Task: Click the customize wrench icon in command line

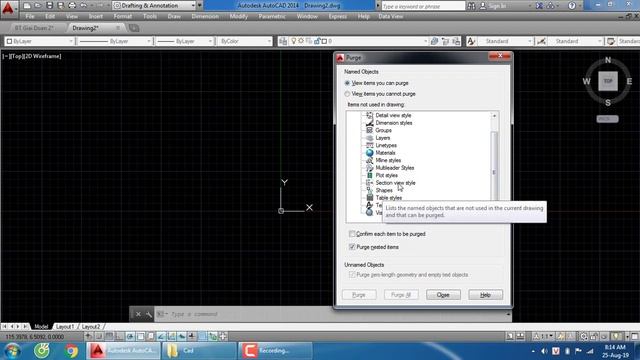Action: pyautogui.click(x=149, y=314)
